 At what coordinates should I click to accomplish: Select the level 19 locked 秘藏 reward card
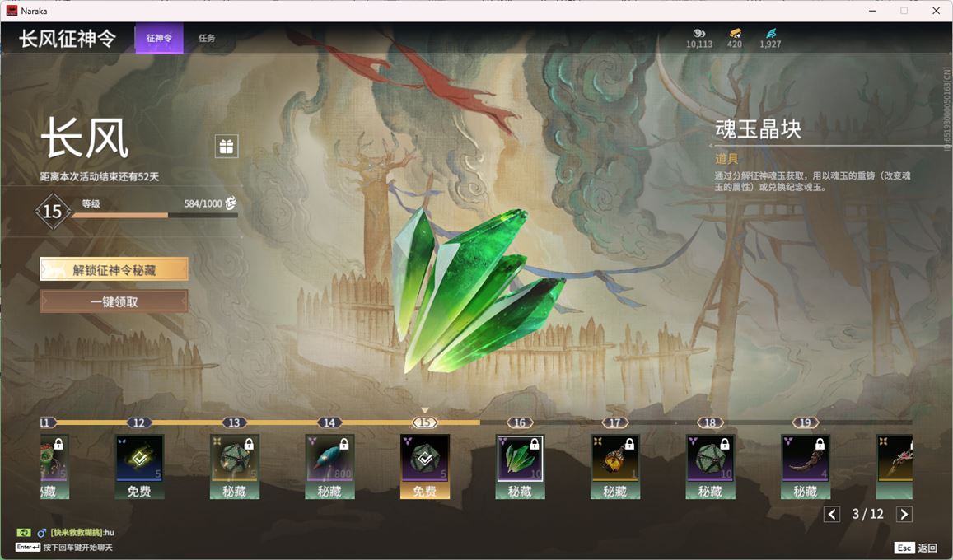[806, 467]
